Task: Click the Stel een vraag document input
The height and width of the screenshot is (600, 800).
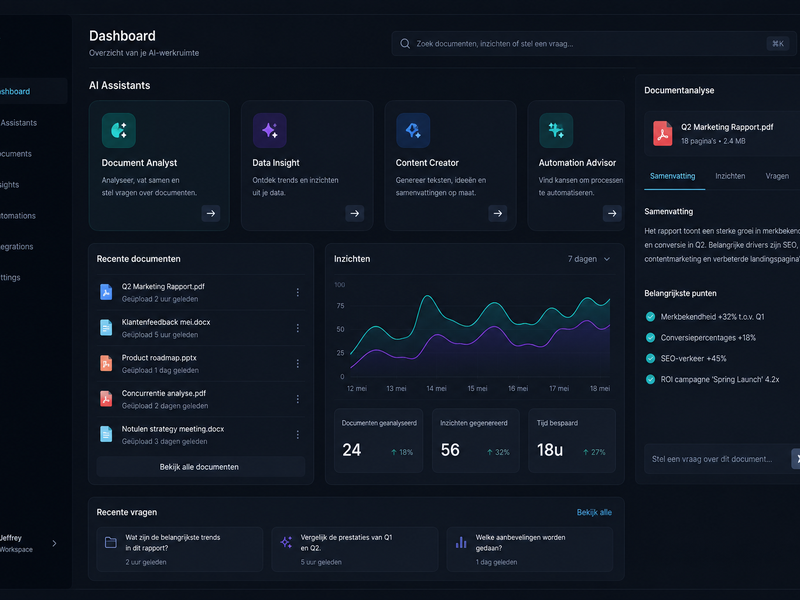Action: click(716, 459)
